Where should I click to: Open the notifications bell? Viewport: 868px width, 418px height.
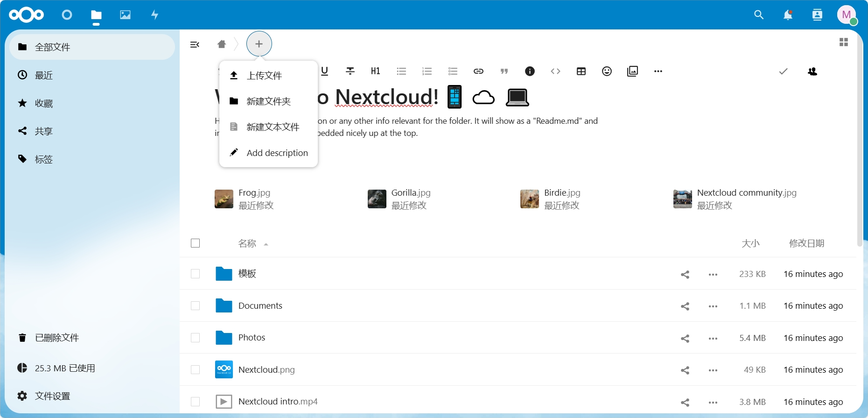788,15
